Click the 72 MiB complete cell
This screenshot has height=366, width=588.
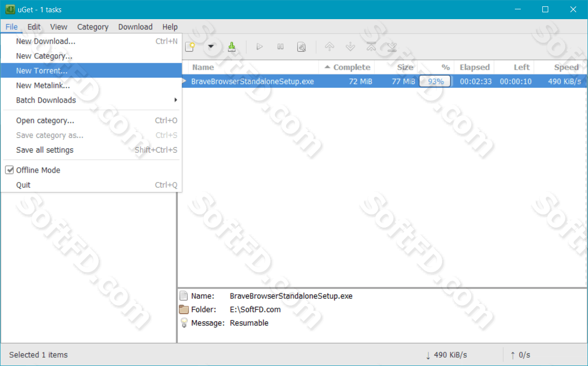pyautogui.click(x=360, y=81)
